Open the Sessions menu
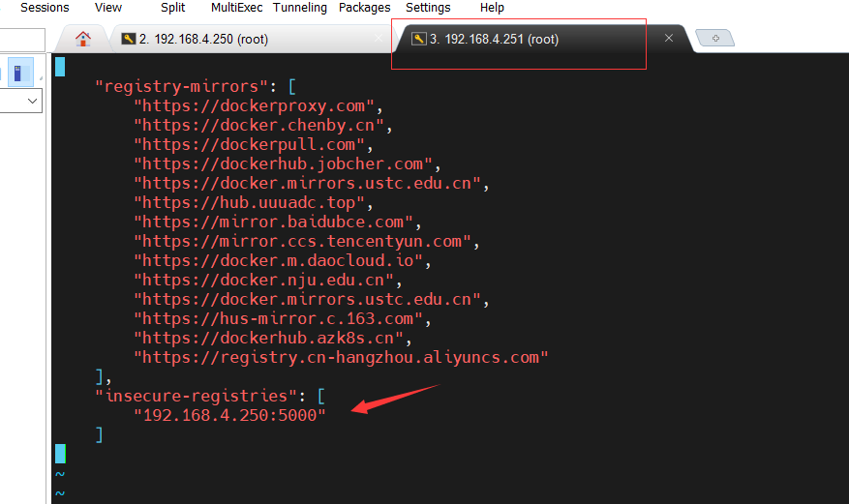 click(45, 8)
